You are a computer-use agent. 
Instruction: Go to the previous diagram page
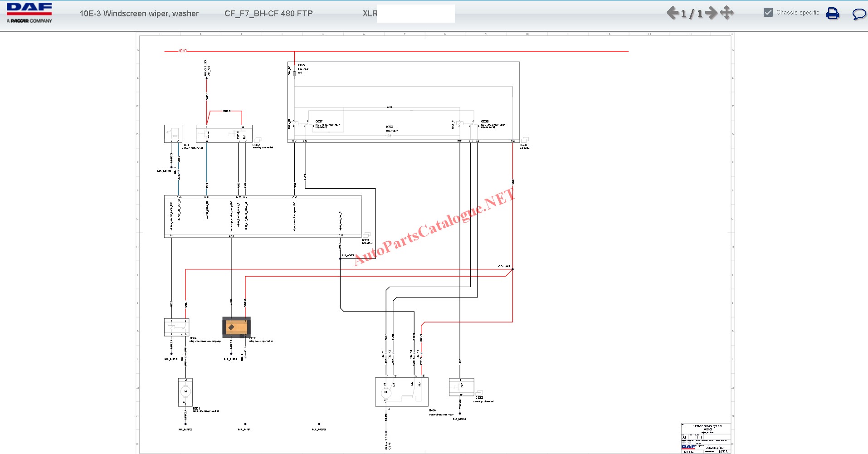pyautogui.click(x=672, y=13)
